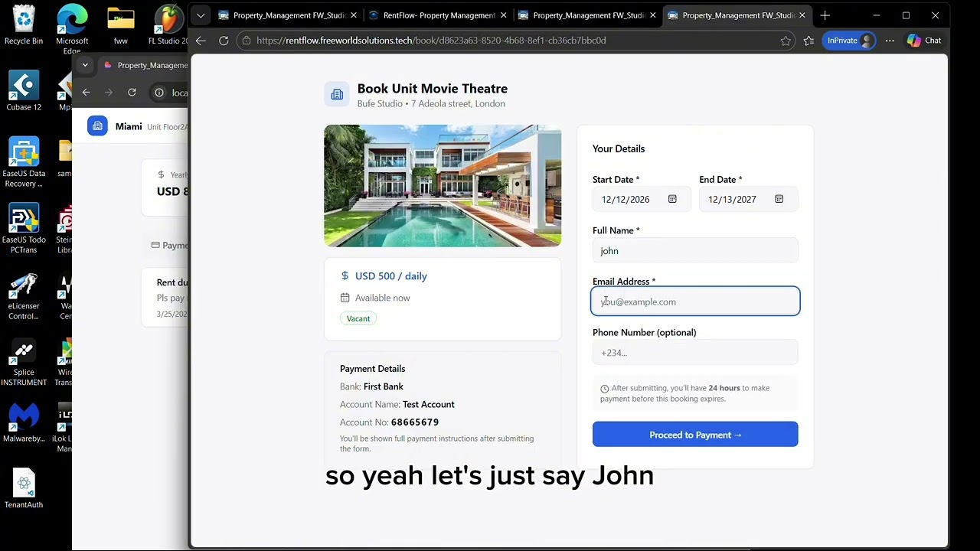Image resolution: width=980 pixels, height=551 pixels.
Task: Open the fww folder on desktop
Action: pos(120,25)
